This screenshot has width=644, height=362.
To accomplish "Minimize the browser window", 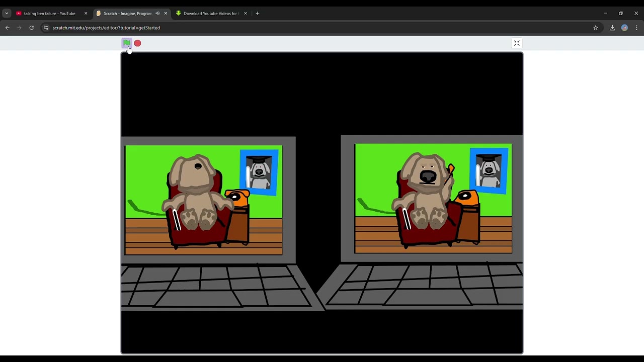I will 605,14.
